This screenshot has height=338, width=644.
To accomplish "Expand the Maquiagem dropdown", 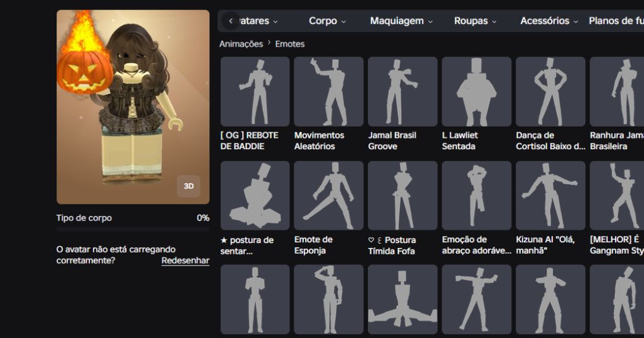I will [401, 21].
